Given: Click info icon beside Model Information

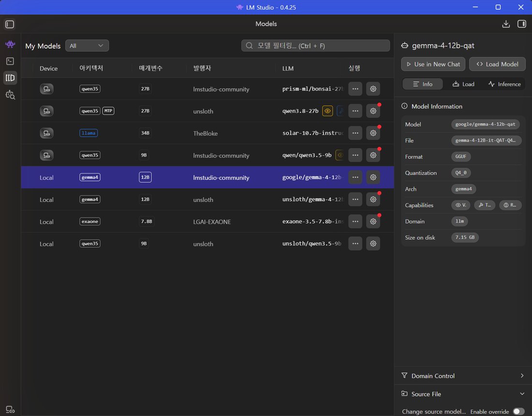Looking at the screenshot, I should coord(404,106).
